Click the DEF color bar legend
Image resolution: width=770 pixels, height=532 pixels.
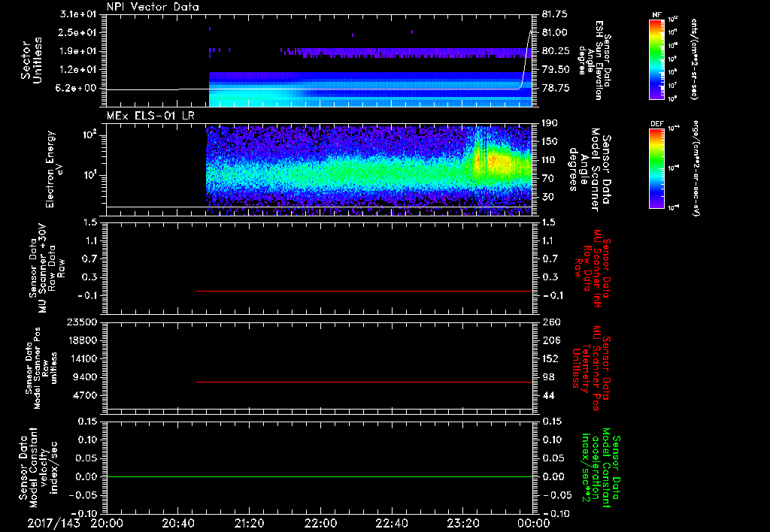click(x=656, y=168)
